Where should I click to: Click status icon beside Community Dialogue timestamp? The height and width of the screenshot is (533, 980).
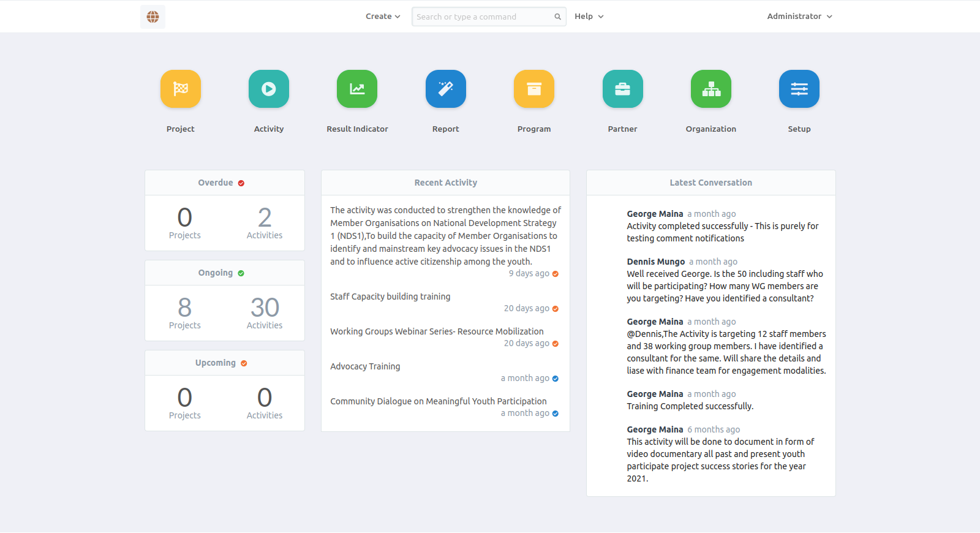pyautogui.click(x=556, y=414)
